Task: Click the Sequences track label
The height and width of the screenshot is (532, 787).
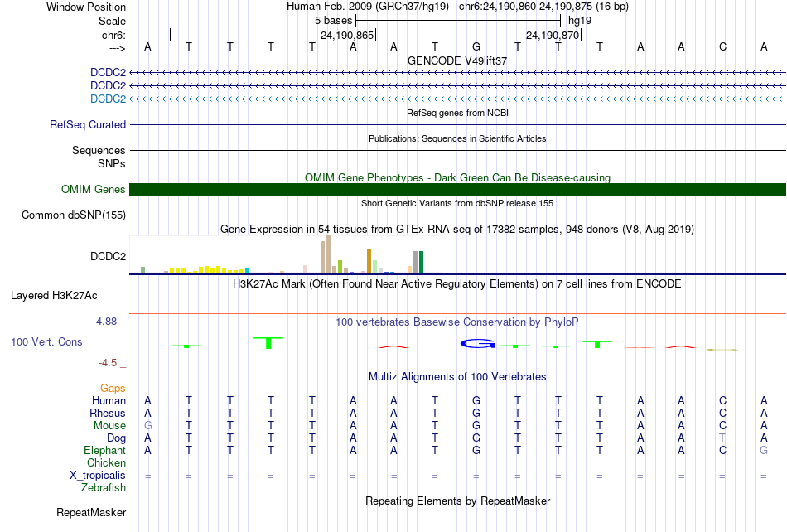Action: click(99, 150)
